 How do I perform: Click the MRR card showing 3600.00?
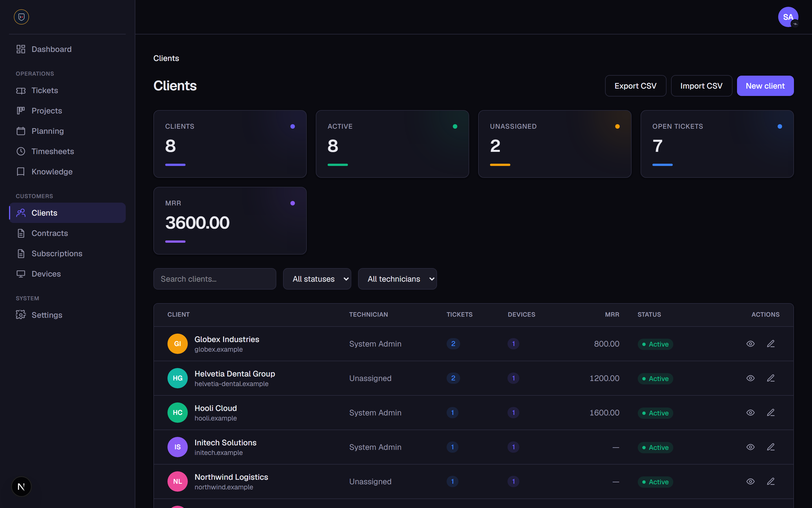click(230, 221)
